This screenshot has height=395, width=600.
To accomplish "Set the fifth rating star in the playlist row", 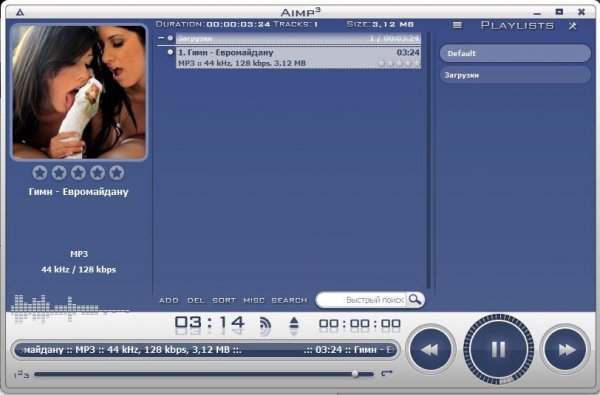I will coord(416,63).
